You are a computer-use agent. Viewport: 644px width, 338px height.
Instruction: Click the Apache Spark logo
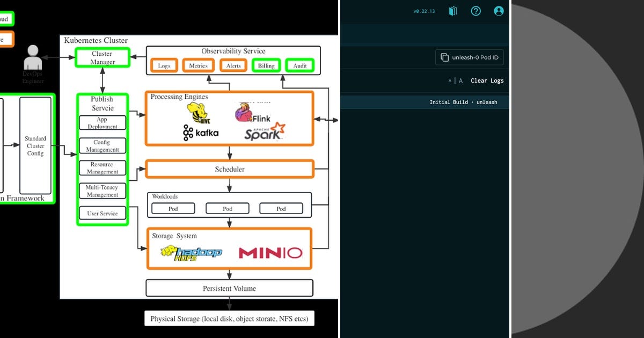tap(264, 131)
